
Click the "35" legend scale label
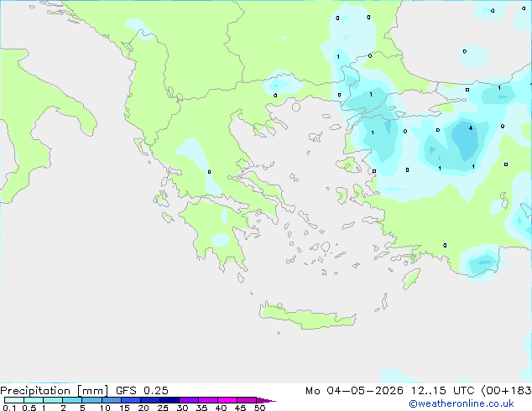tap(202, 408)
